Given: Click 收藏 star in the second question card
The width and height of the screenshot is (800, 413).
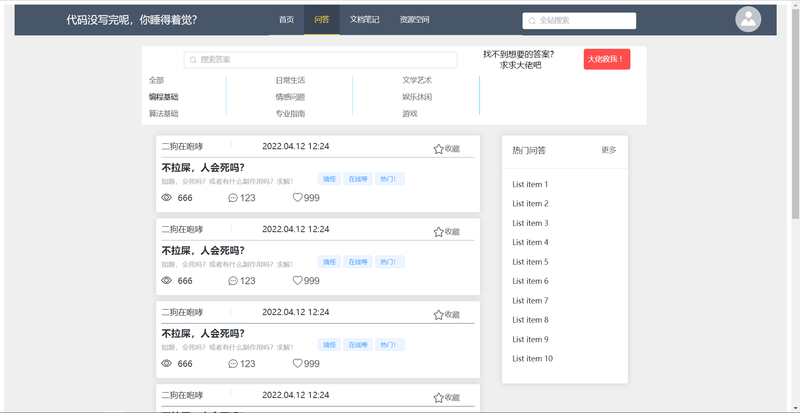Looking at the screenshot, I should tap(438, 232).
